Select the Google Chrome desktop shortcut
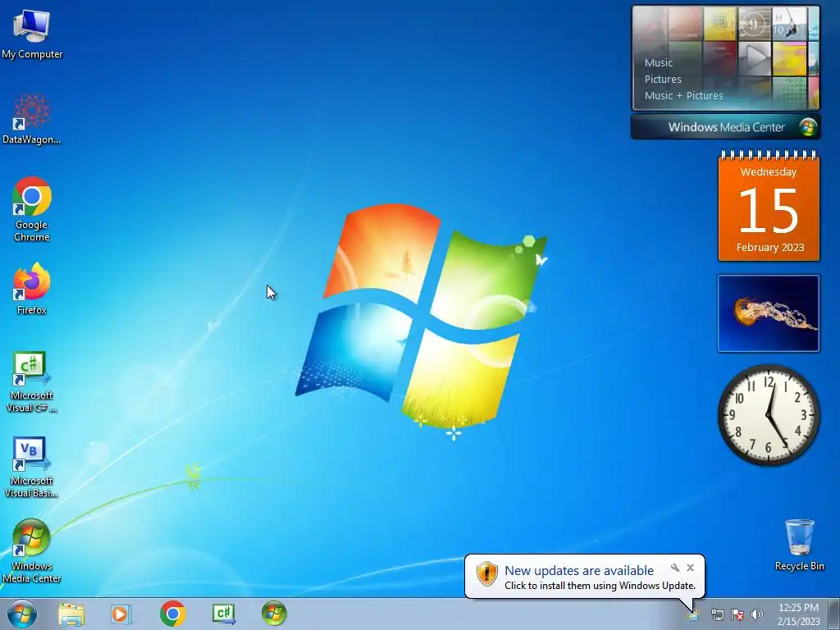 (32, 209)
